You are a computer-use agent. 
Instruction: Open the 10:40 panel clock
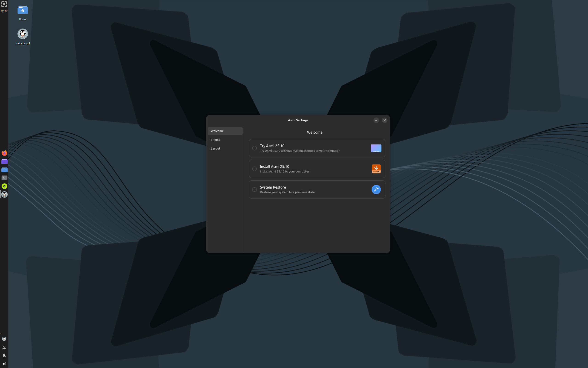(4, 11)
